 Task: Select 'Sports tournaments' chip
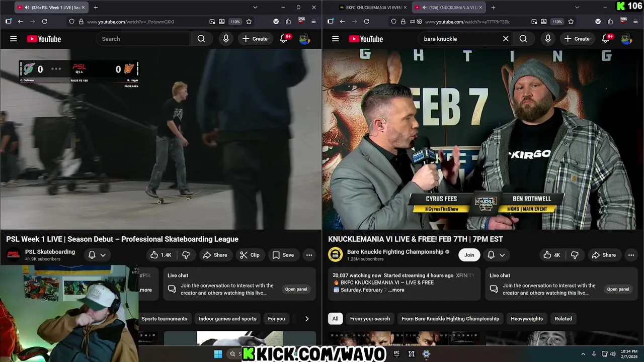click(164, 319)
